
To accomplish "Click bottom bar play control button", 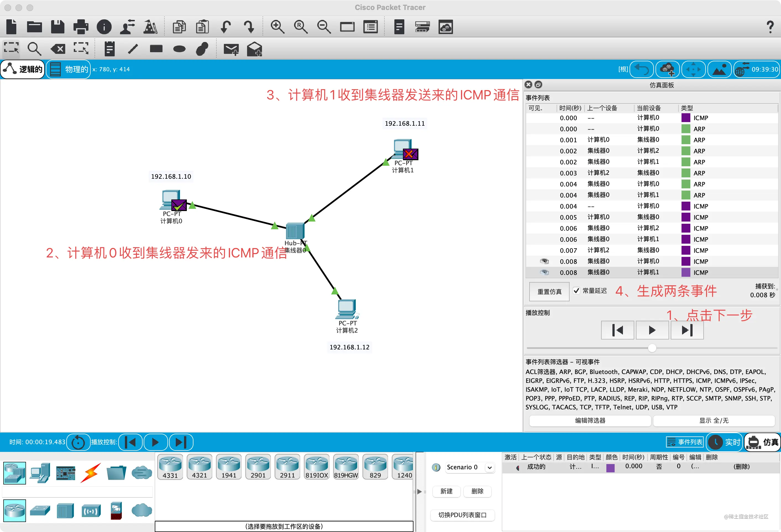I will coord(156,442).
